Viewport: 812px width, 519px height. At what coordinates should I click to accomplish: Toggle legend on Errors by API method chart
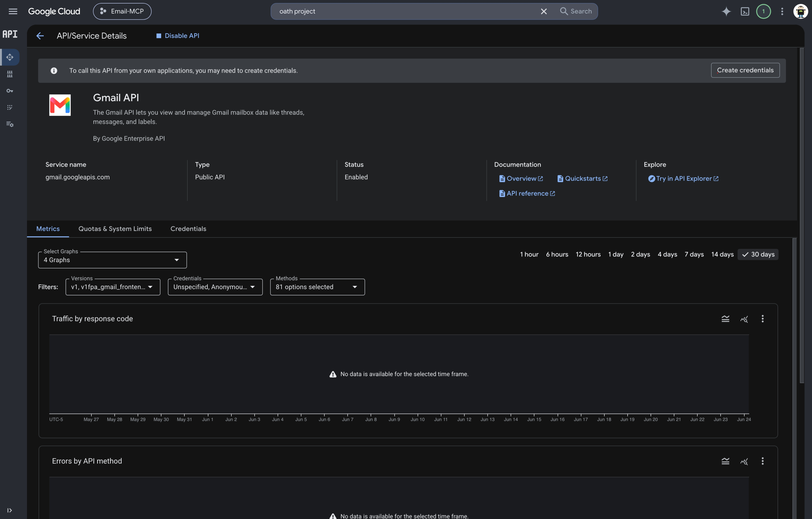pos(725,461)
